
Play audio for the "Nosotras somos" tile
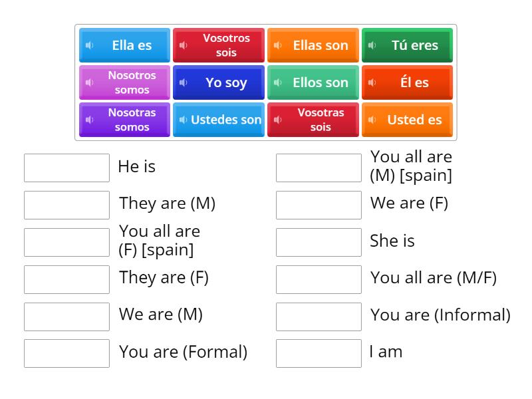[88, 120]
